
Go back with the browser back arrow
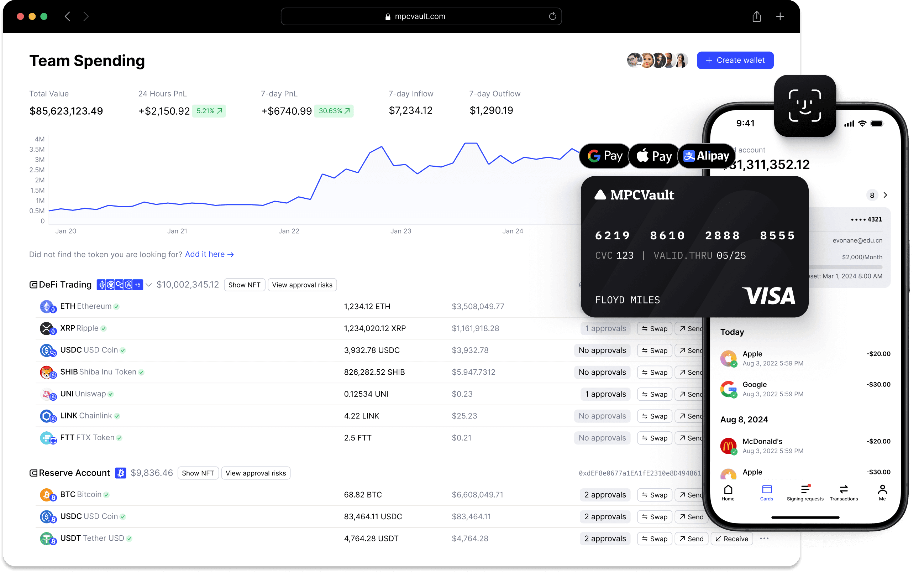[x=68, y=17]
